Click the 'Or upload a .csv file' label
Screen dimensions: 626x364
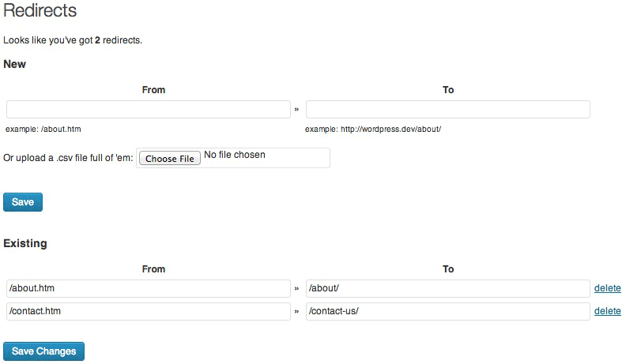pos(68,158)
